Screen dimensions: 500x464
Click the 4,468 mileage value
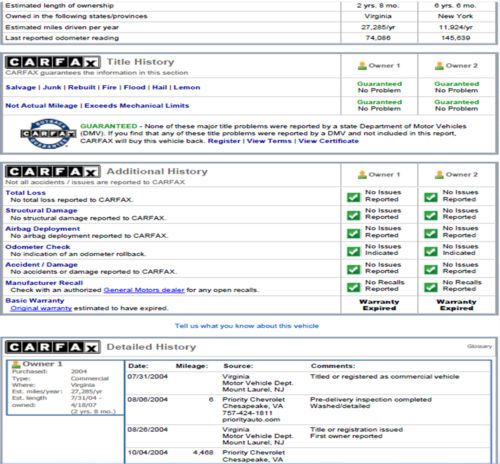click(203, 453)
